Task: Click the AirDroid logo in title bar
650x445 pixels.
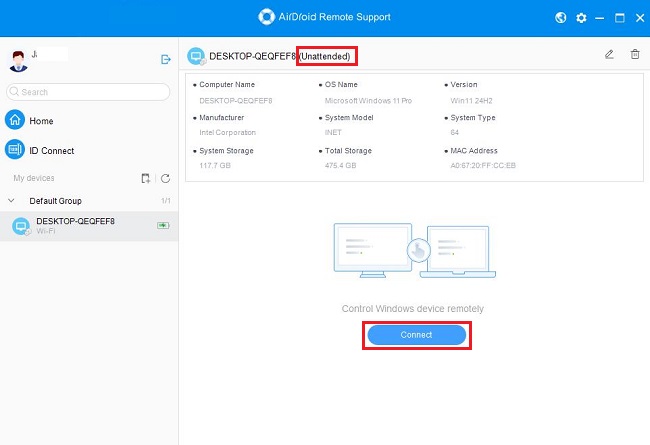Action: (x=266, y=17)
